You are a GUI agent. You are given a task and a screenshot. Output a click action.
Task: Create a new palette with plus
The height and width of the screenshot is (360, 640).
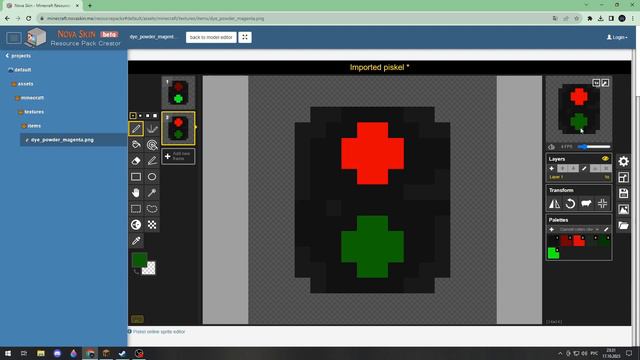551,229
